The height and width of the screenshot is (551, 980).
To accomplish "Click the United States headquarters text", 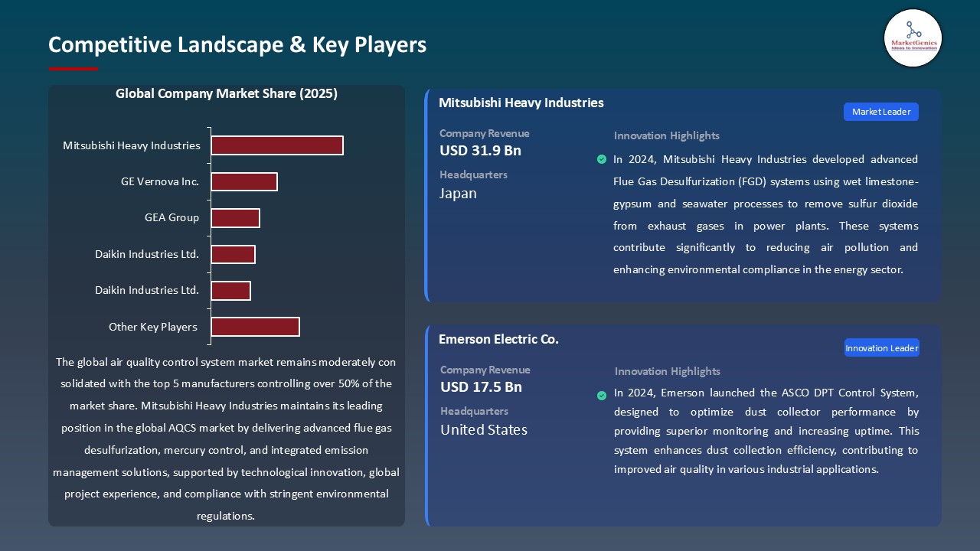I will (x=484, y=430).
